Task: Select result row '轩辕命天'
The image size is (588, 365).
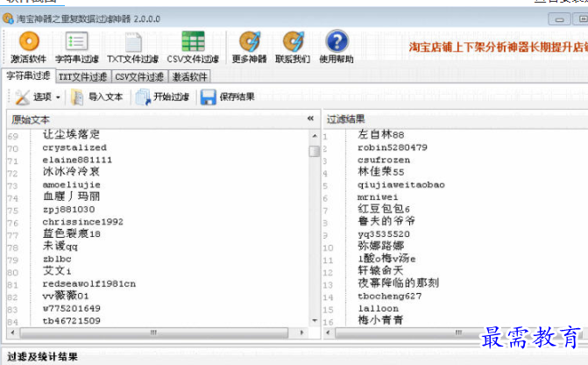Action: 380,271
